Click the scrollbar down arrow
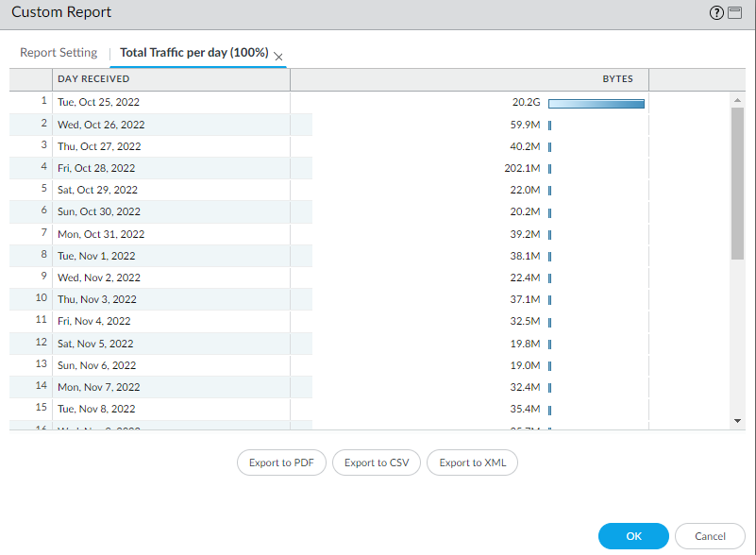This screenshot has height=555, width=756. [737, 421]
